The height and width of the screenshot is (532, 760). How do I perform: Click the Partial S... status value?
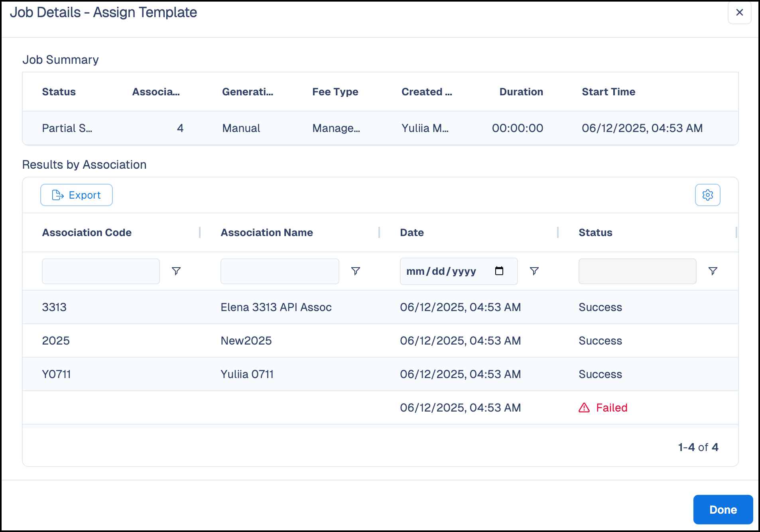click(67, 128)
